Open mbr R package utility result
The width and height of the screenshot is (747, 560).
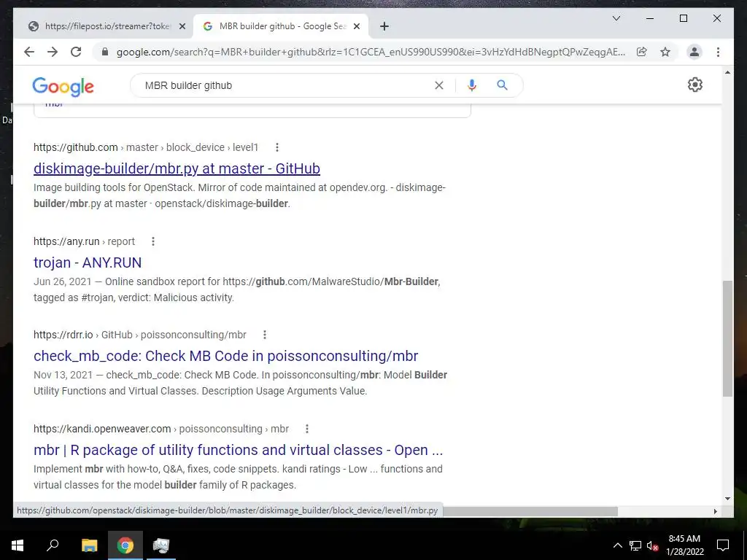coord(239,450)
